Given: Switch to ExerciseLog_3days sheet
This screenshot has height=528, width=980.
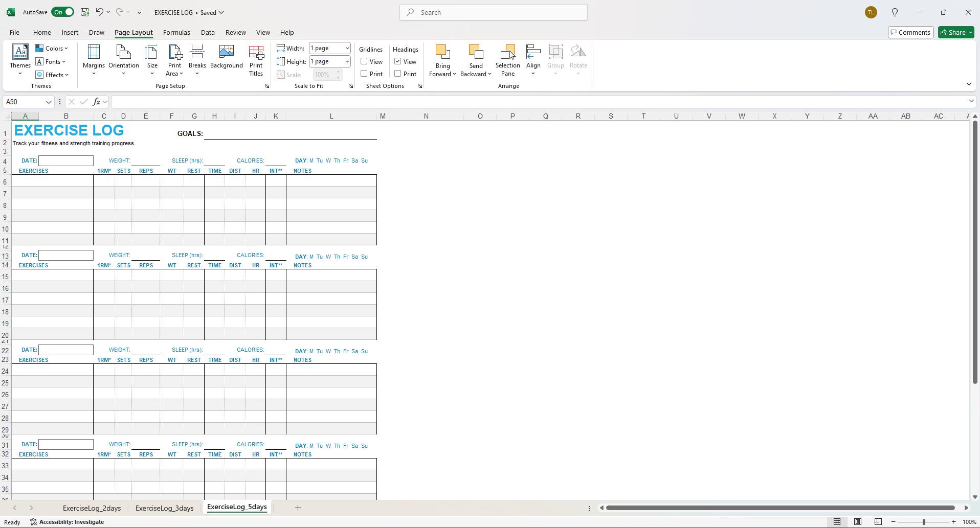Looking at the screenshot, I should coord(164,508).
